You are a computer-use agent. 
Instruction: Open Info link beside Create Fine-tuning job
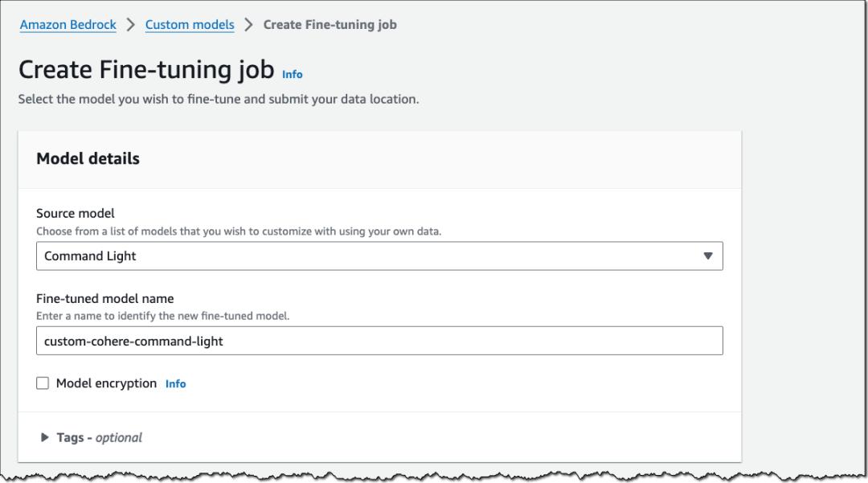point(293,74)
